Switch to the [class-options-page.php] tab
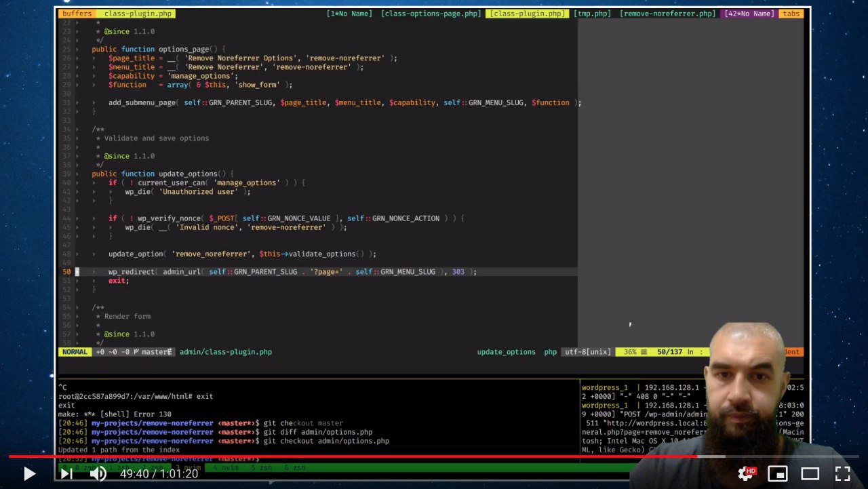Image resolution: width=868 pixels, height=489 pixels. point(431,14)
